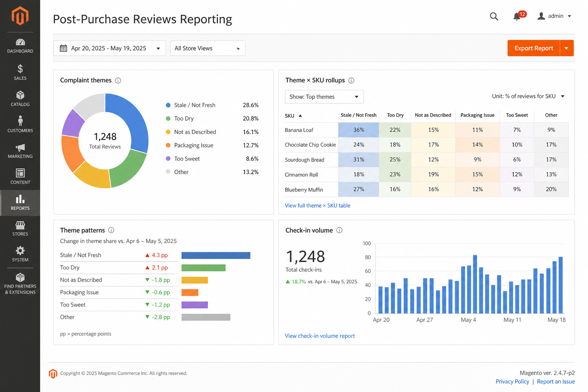Open the Catalog menu

pyautogui.click(x=20, y=98)
